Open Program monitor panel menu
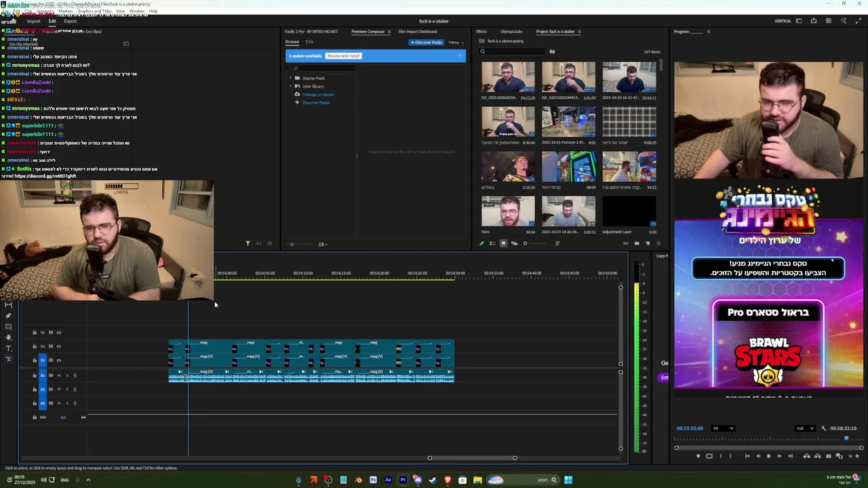Image resolution: width=868 pixels, height=488 pixels. (709, 31)
